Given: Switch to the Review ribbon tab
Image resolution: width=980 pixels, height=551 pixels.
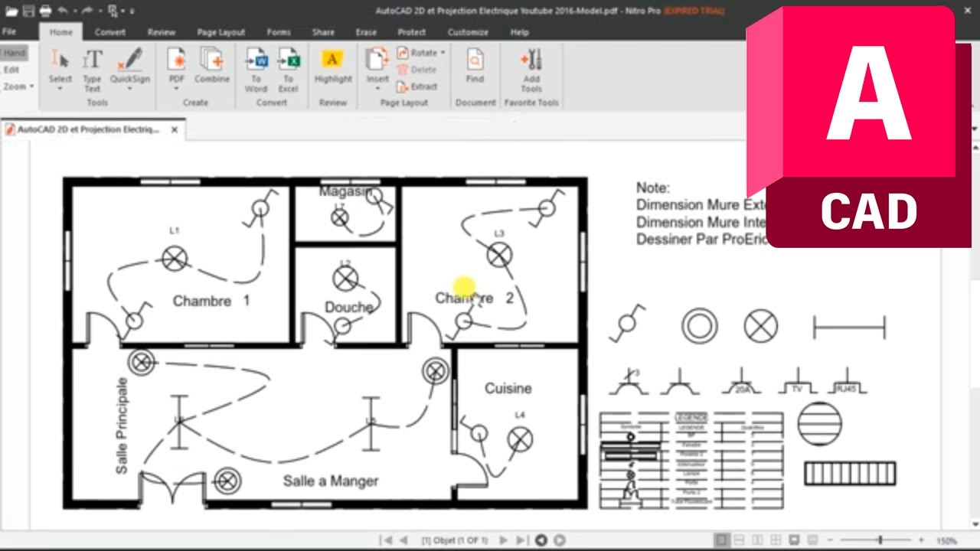Looking at the screenshot, I should tap(162, 32).
